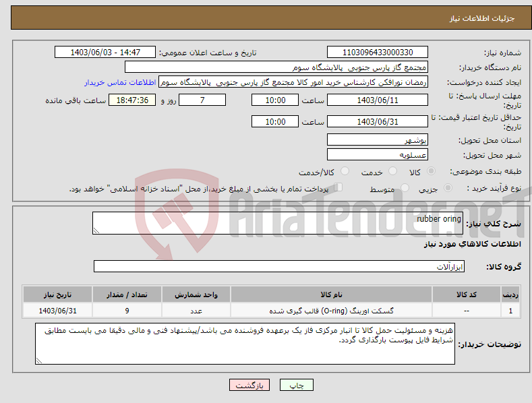Click the product code cell showing --
The width and height of the screenshot is (532, 403).
click(x=467, y=311)
